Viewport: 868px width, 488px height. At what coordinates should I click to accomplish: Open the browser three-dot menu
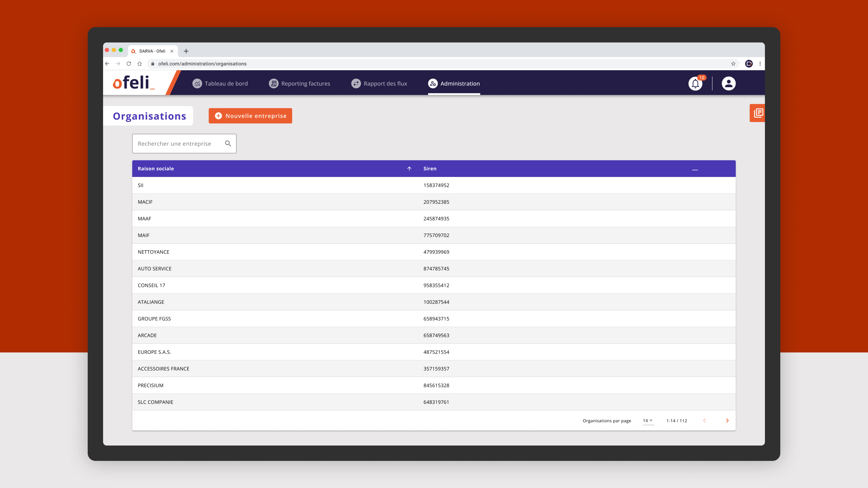tap(760, 64)
